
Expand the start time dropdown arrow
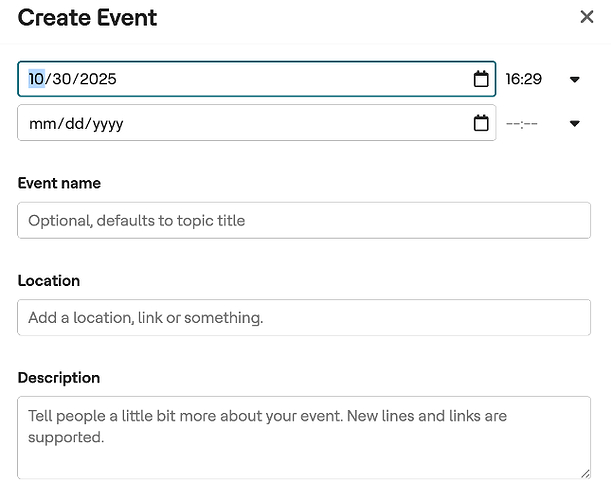coord(575,79)
